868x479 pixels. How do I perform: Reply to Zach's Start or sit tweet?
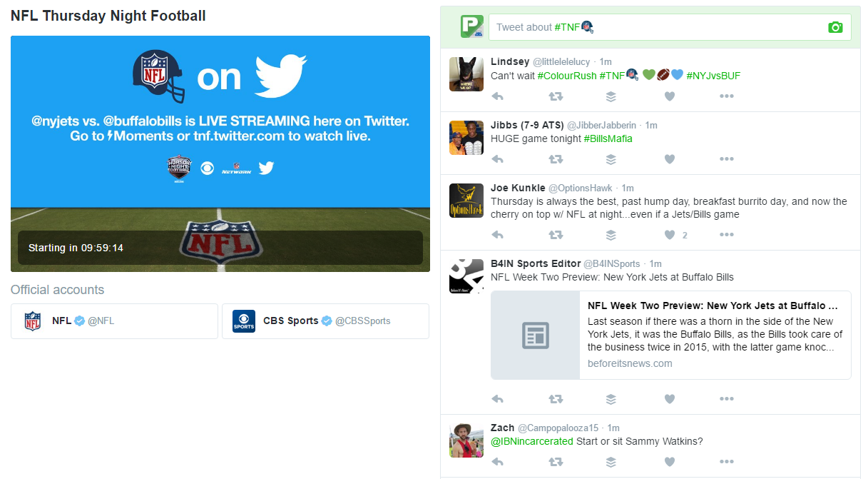498,462
